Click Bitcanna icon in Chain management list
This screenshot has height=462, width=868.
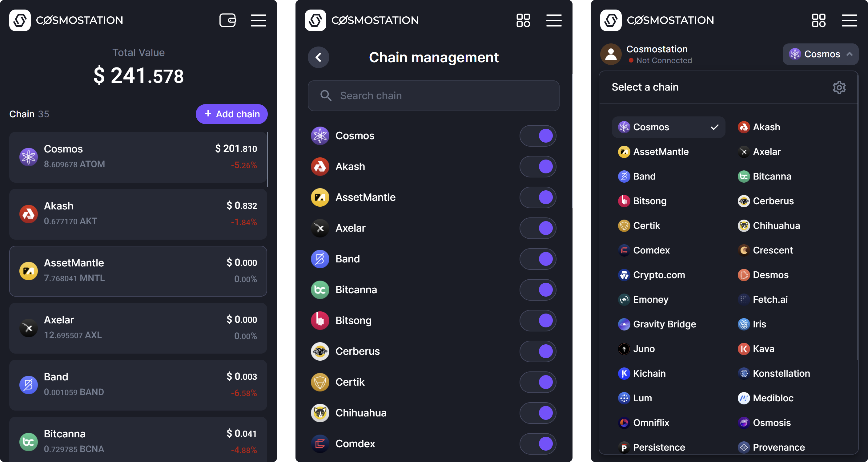pos(320,290)
